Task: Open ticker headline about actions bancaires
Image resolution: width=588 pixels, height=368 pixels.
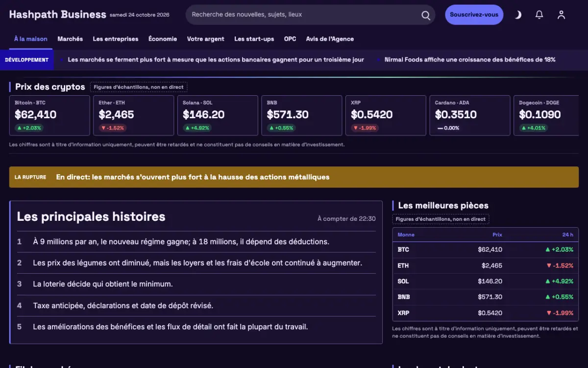Action: 216,60
